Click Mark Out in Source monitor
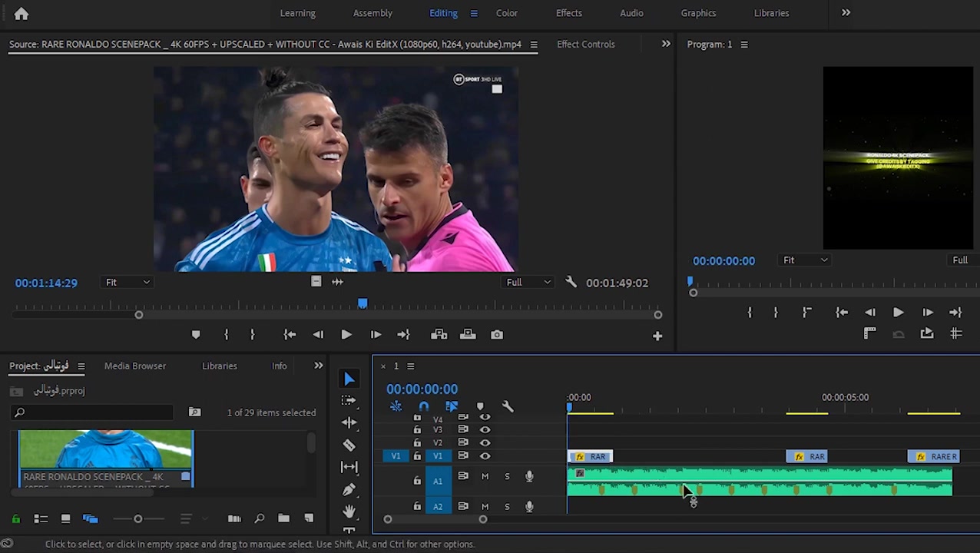This screenshot has height=553, width=980. click(x=252, y=335)
